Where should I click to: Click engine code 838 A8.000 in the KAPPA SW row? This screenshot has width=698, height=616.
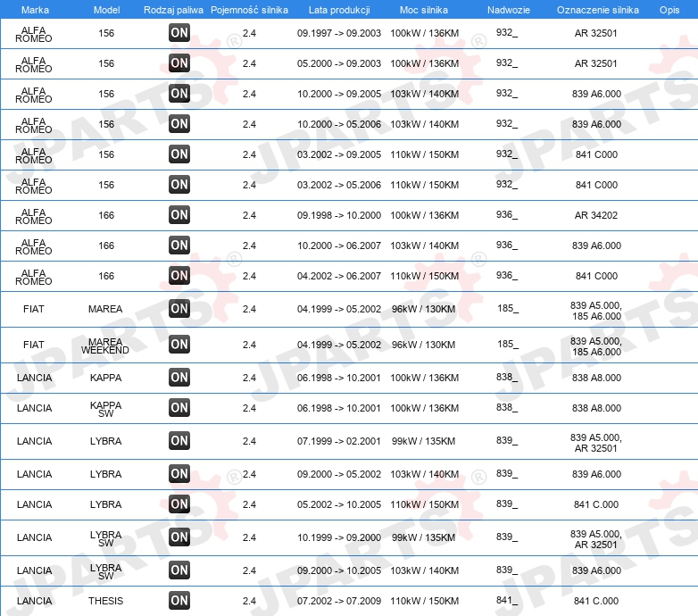coord(596,408)
